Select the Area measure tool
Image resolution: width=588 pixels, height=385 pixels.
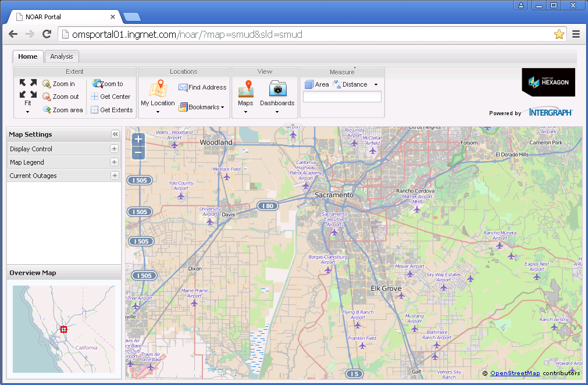coord(316,84)
